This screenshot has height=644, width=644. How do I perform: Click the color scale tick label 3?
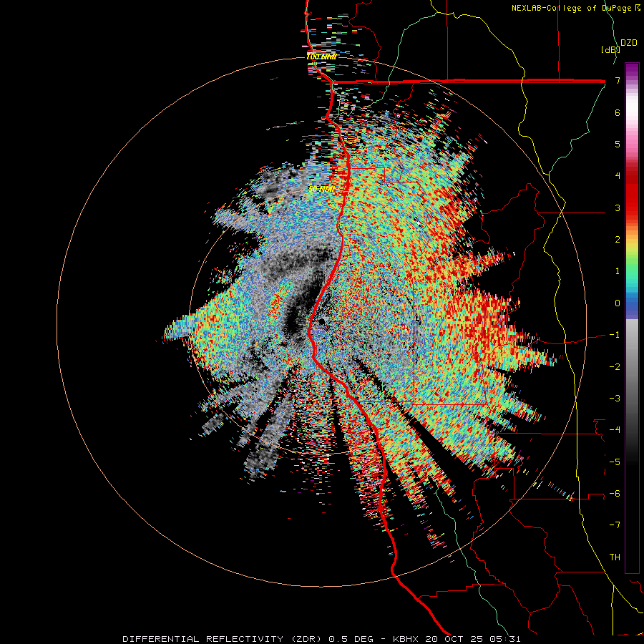pyautogui.click(x=618, y=208)
